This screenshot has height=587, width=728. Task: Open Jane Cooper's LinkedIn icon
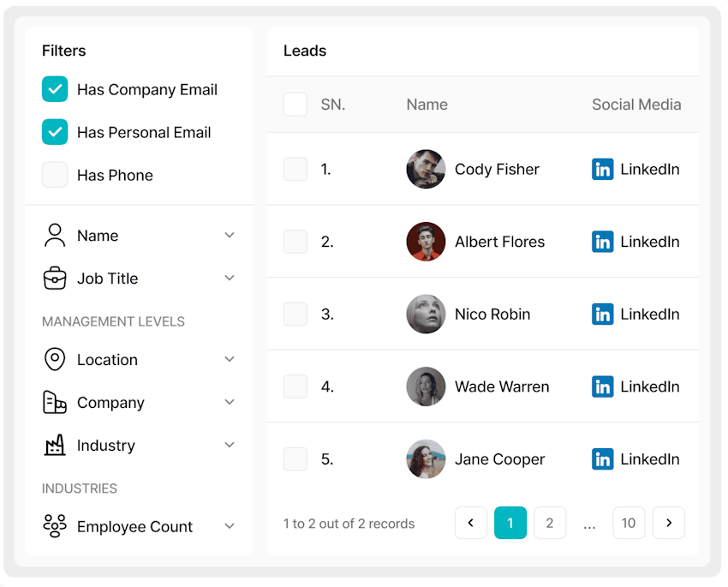click(x=603, y=459)
